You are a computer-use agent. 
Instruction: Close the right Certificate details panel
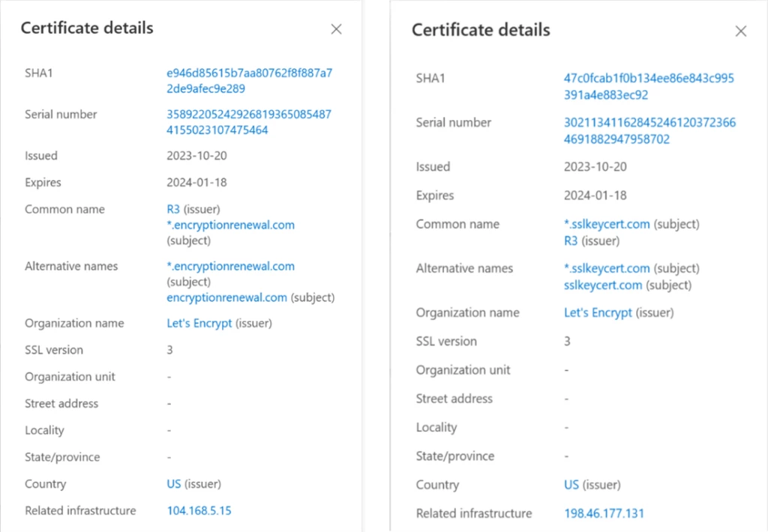coord(741,31)
